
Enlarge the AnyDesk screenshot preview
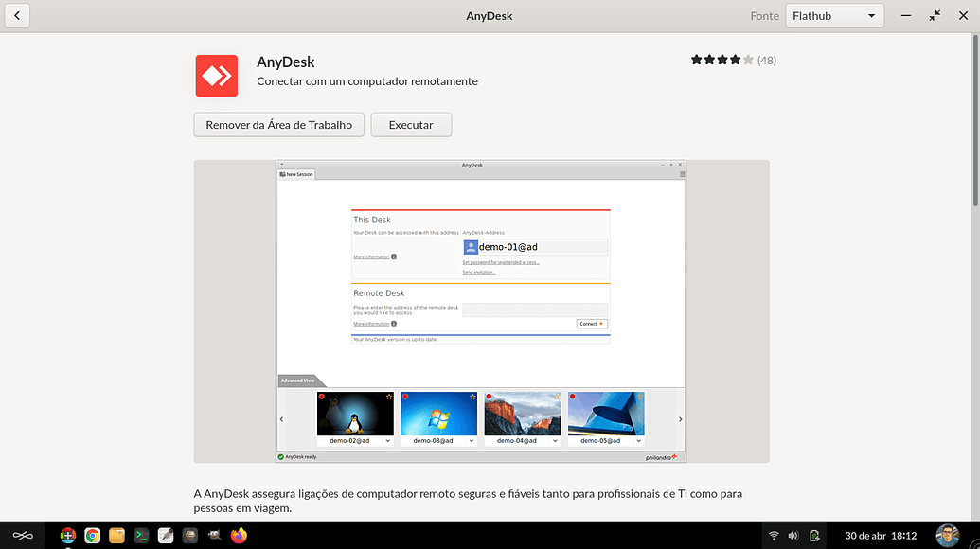click(x=481, y=311)
